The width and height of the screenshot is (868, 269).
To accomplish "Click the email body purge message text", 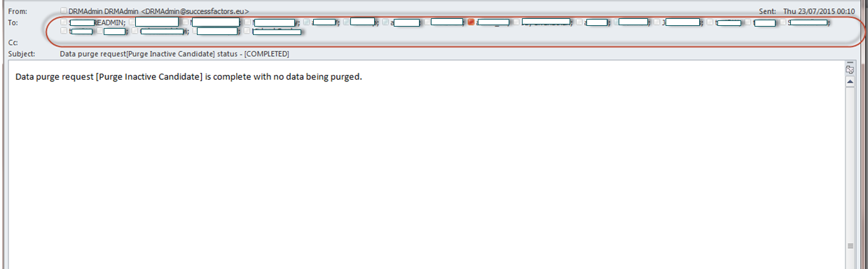I will [x=188, y=76].
